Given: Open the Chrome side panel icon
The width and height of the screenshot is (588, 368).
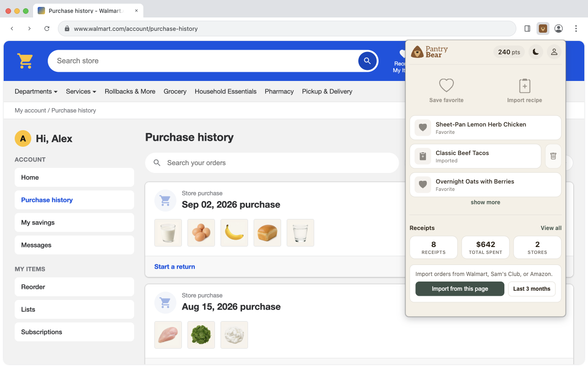Looking at the screenshot, I should pos(527,29).
